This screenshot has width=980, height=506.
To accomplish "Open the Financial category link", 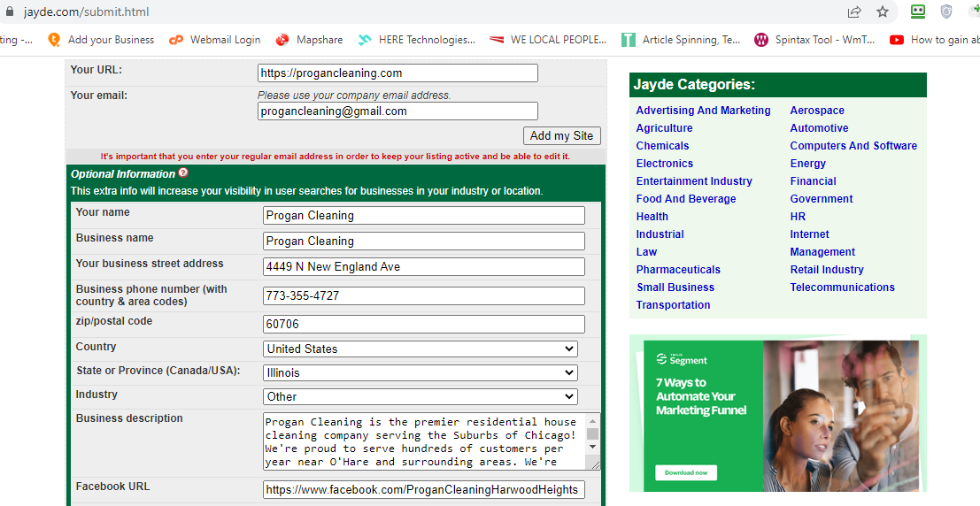I will point(813,181).
